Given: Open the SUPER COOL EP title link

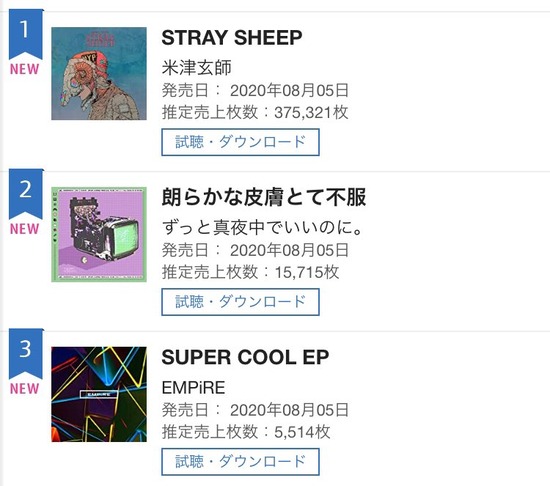Looking at the screenshot, I should (245, 357).
